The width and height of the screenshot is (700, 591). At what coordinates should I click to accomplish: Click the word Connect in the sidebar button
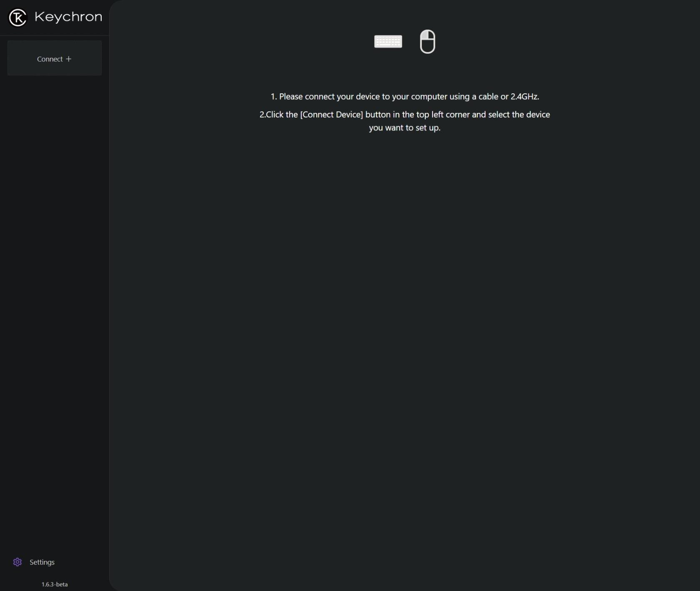click(x=50, y=59)
